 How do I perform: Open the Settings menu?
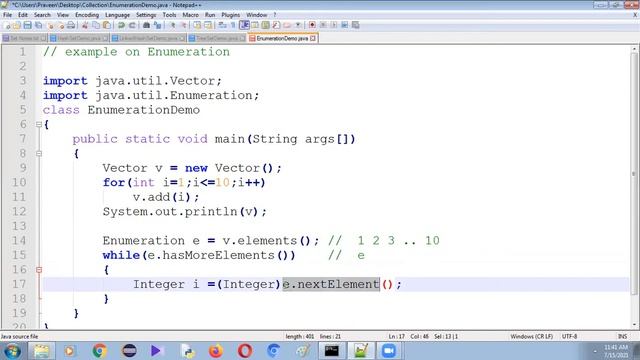coord(146,15)
